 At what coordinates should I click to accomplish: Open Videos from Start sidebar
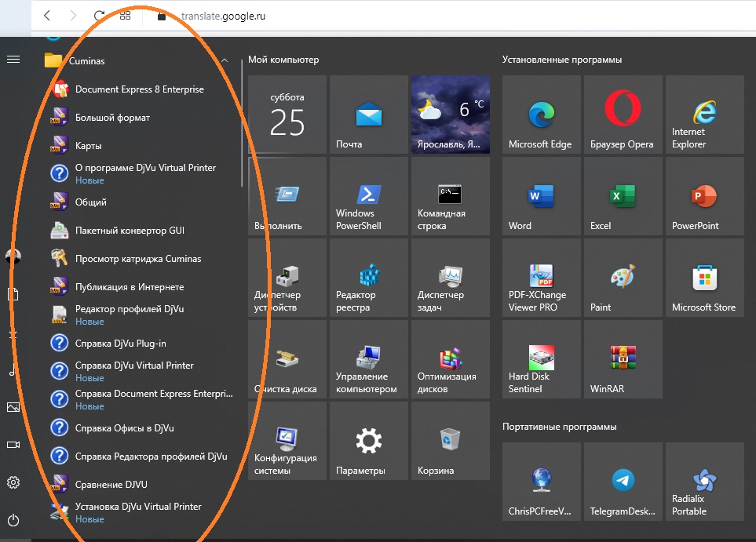(x=13, y=445)
